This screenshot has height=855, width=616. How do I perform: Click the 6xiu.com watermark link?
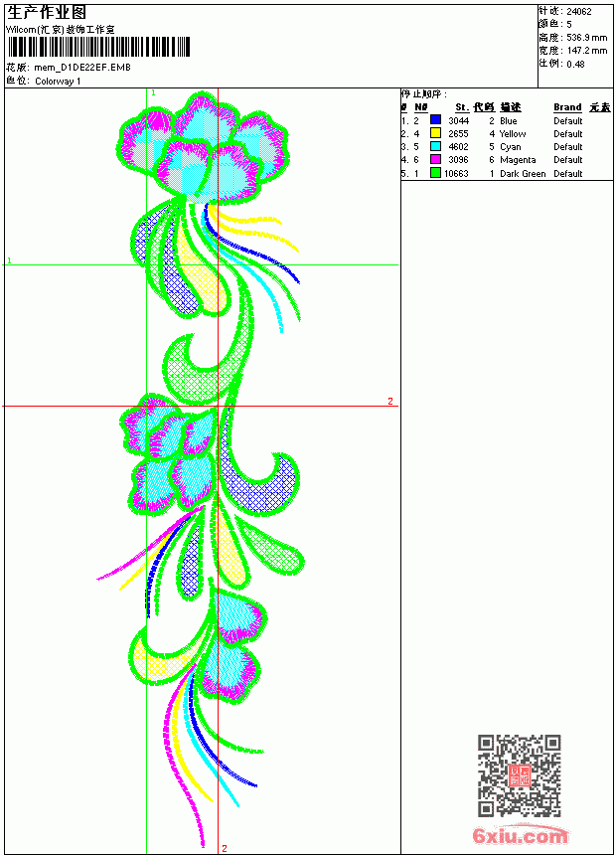520,836
